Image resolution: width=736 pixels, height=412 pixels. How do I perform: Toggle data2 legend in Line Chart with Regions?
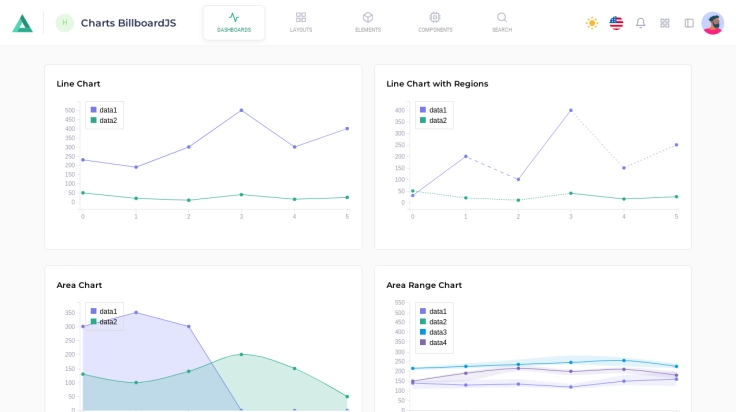434,121
